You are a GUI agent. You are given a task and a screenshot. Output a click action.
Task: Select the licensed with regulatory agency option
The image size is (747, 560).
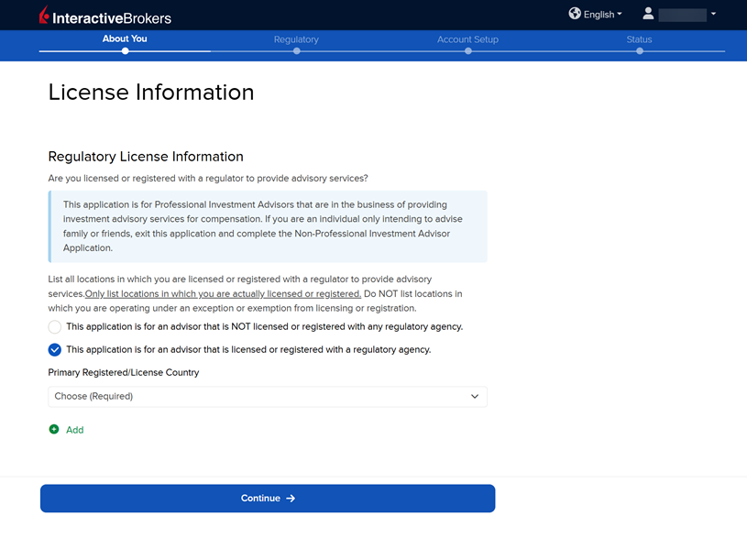(55, 350)
